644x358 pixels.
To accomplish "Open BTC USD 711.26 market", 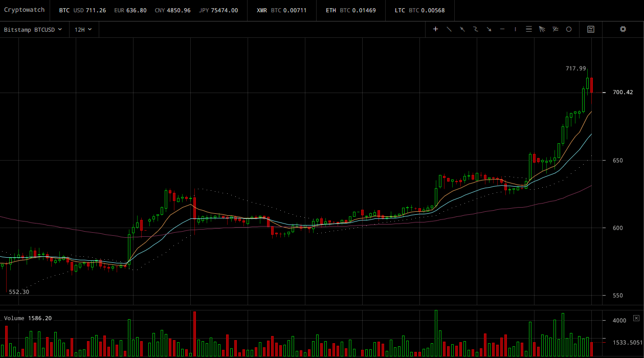I will click(82, 10).
